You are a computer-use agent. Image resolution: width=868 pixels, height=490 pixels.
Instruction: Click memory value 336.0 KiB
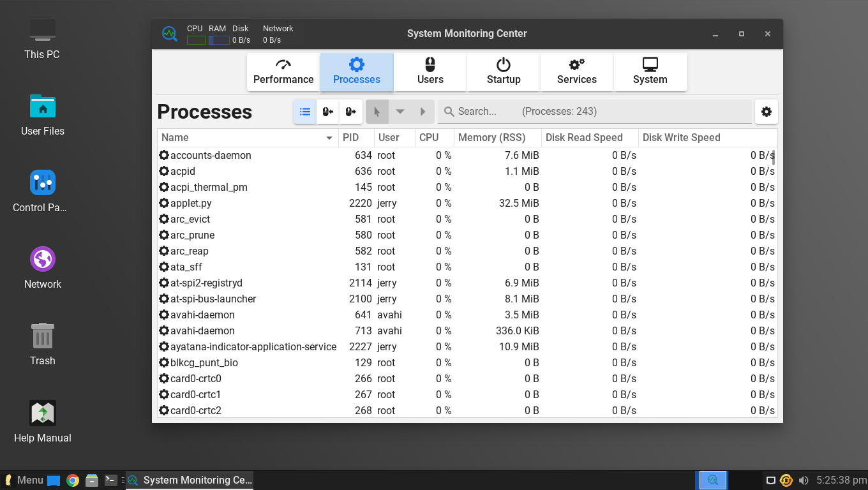click(517, 330)
